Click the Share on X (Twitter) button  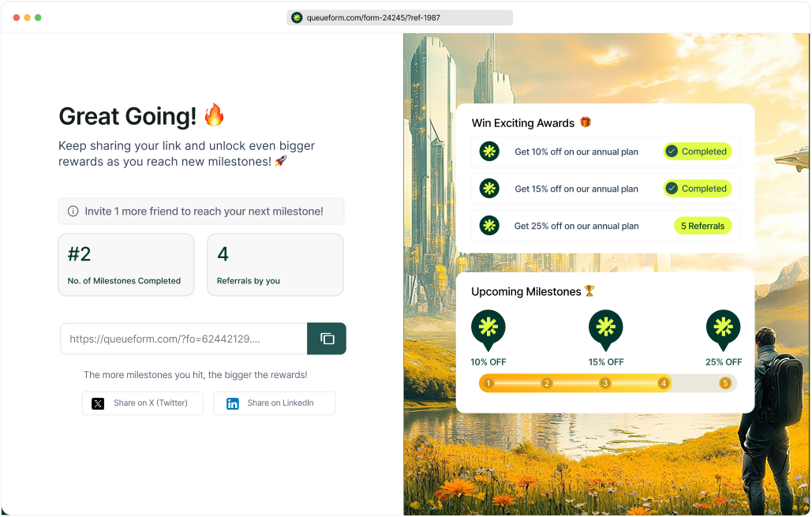pyautogui.click(x=142, y=403)
